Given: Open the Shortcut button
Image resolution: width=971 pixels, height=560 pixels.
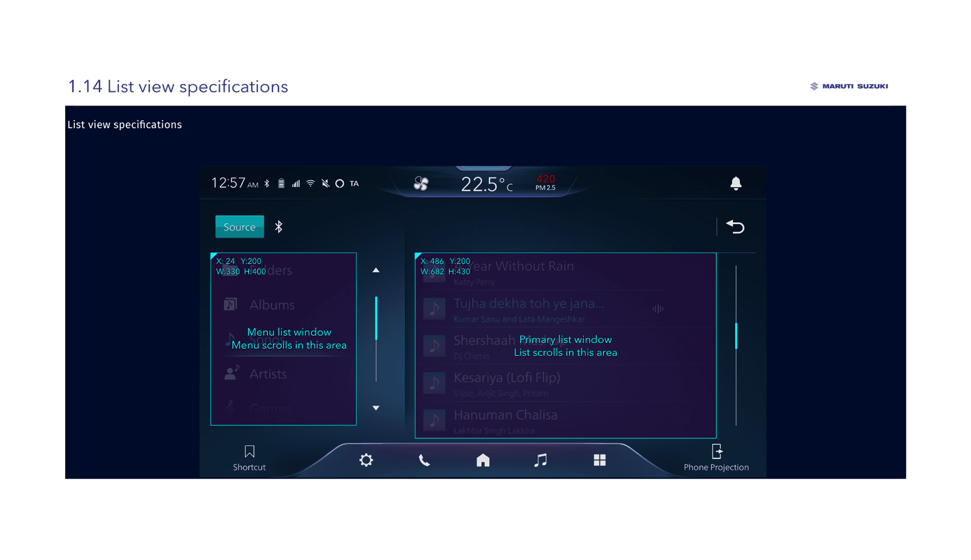Looking at the screenshot, I should coord(249,458).
